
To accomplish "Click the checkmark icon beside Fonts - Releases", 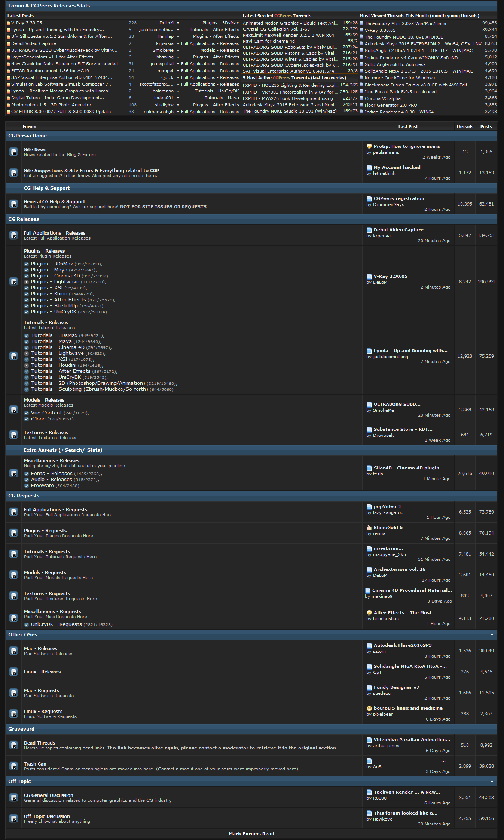I will [x=27, y=474].
